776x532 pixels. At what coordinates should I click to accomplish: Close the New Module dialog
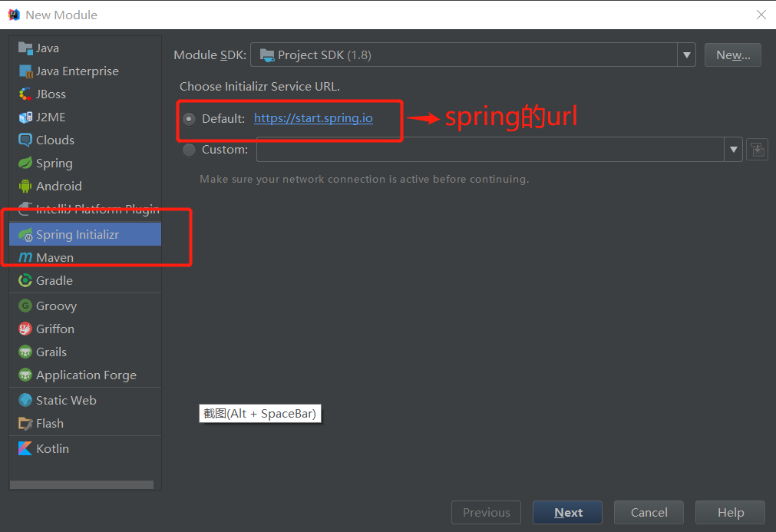761,15
